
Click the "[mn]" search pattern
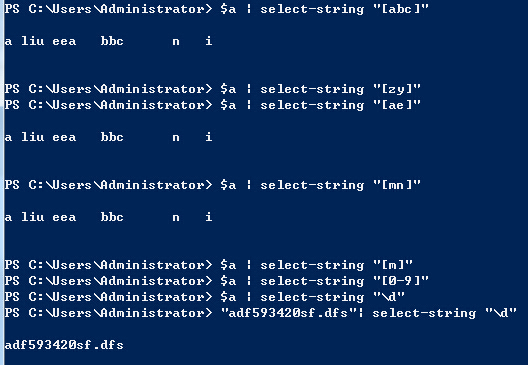tap(397, 185)
